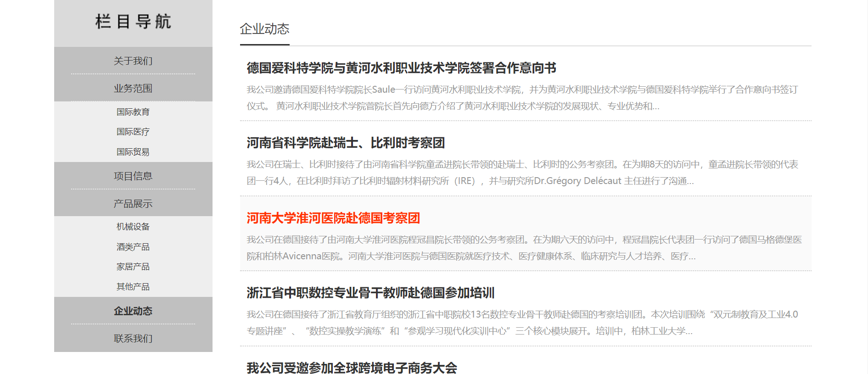868x374 pixels.
Task: Go to 酒类产品 category
Action: click(133, 247)
